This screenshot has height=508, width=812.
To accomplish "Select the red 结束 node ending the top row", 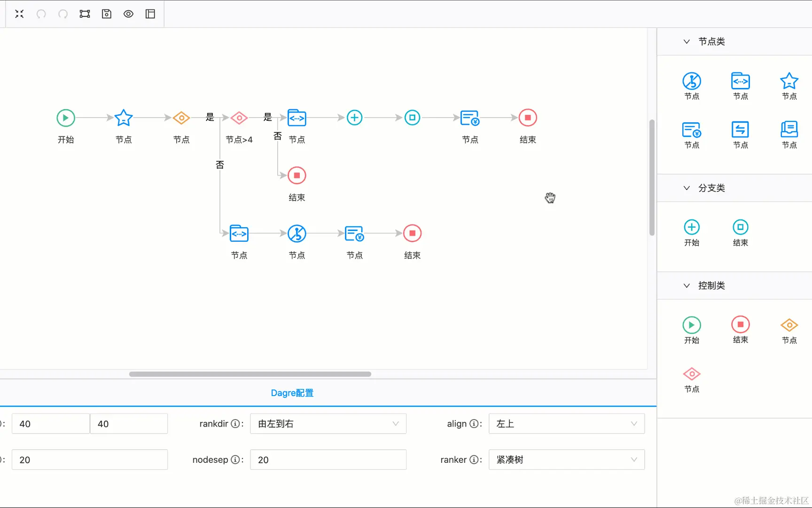I will coord(528,118).
